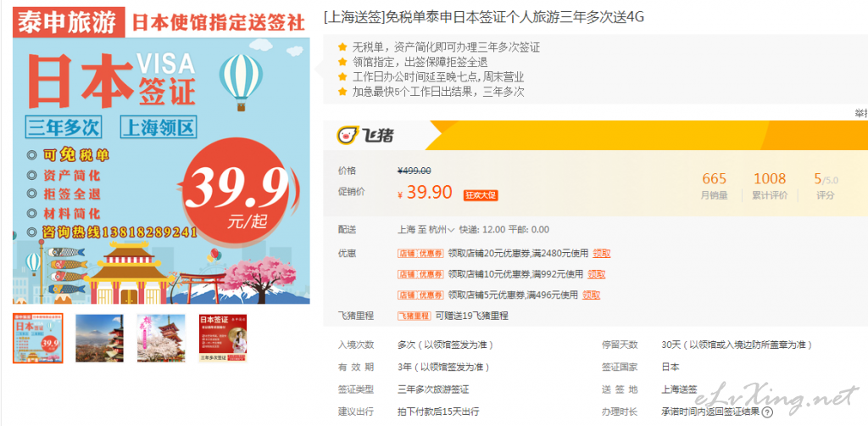Viewport: 868px width, 426px height.
Task: Claim the 10元 store coupon via 领取
Action: 597,274
